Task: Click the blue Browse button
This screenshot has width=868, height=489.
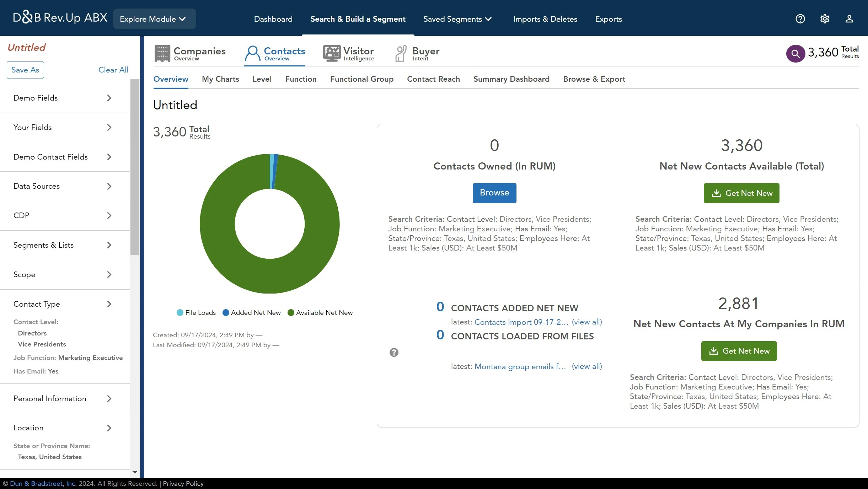Action: click(x=494, y=193)
